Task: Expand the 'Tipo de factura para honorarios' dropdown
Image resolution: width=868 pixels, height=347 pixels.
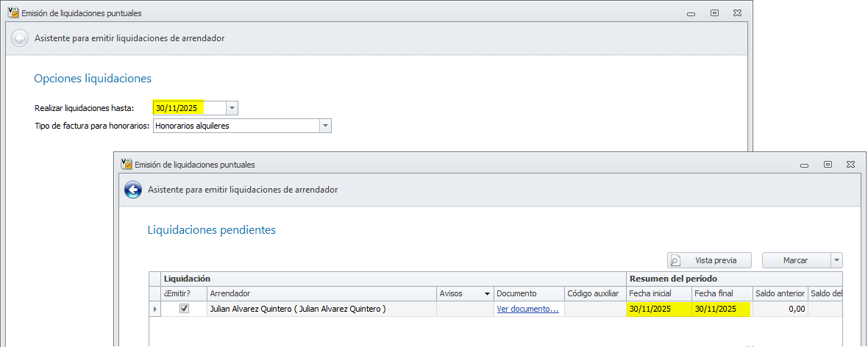Action: pos(325,126)
